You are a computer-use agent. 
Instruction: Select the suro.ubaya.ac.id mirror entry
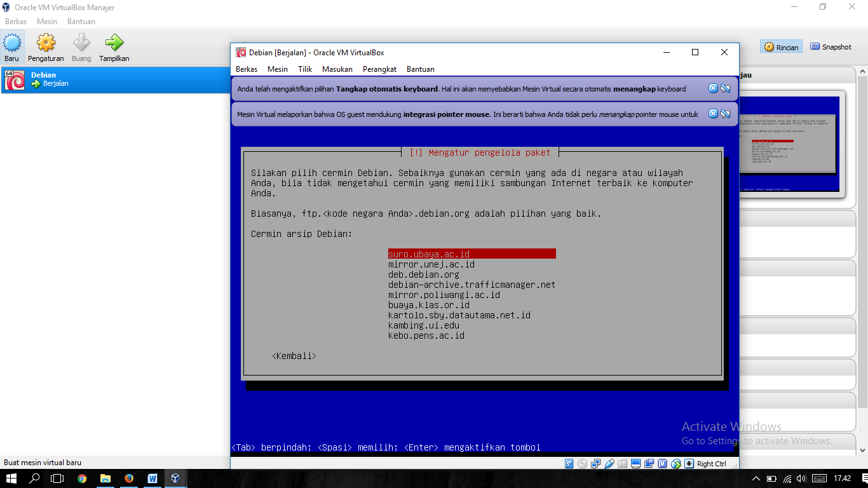(x=430, y=254)
